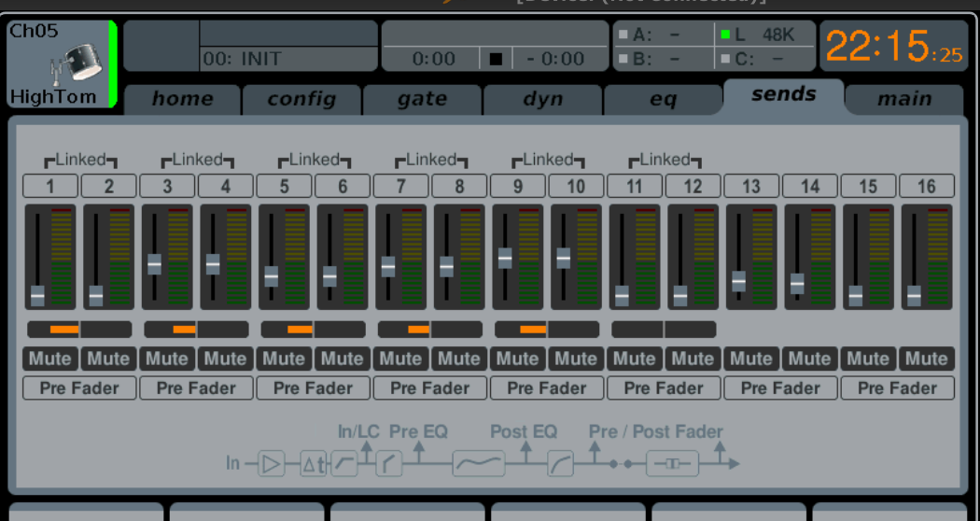The image size is (980, 521).
Task: Click the bus 3 send level fader
Action: click(154, 264)
